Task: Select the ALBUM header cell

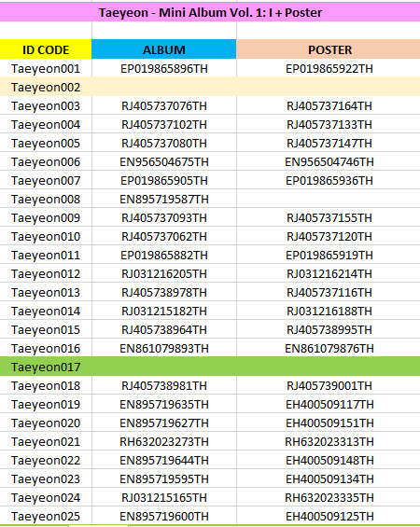Action: pyautogui.click(x=164, y=49)
